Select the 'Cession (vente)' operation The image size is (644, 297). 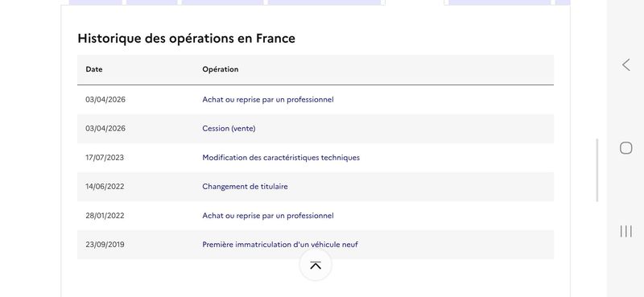tap(229, 129)
